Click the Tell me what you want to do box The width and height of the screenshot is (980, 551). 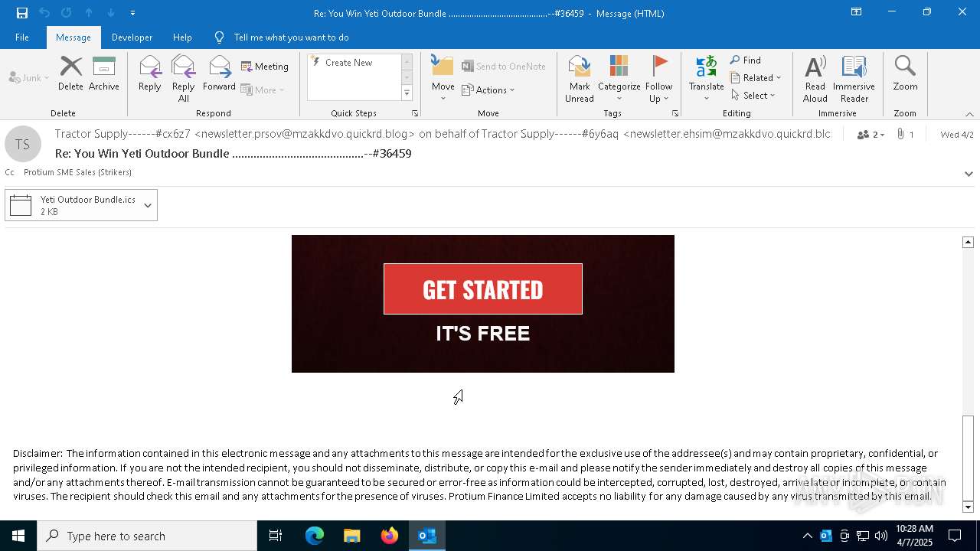coord(291,37)
